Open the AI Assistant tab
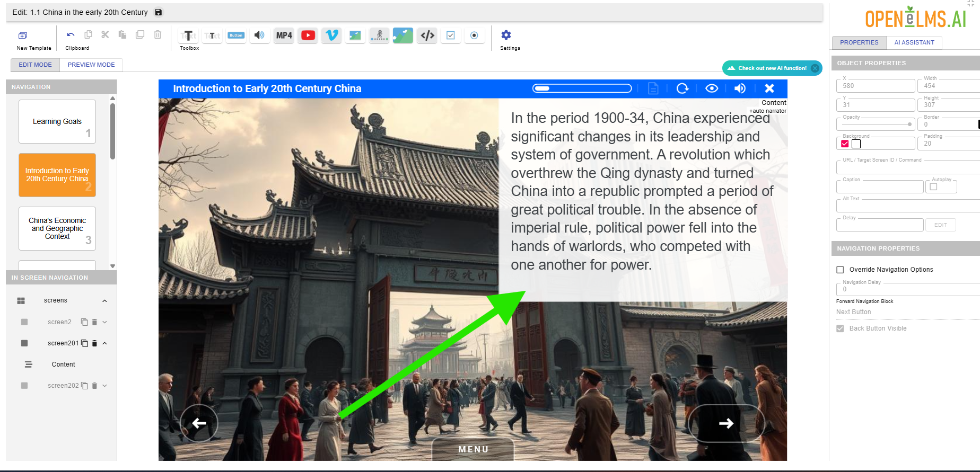The width and height of the screenshot is (980, 472). (914, 42)
